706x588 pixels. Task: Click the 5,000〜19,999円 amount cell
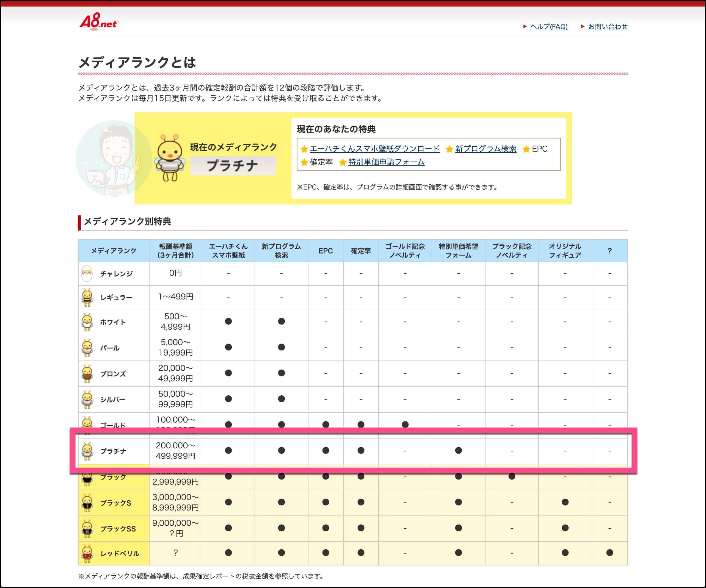pyautogui.click(x=175, y=347)
